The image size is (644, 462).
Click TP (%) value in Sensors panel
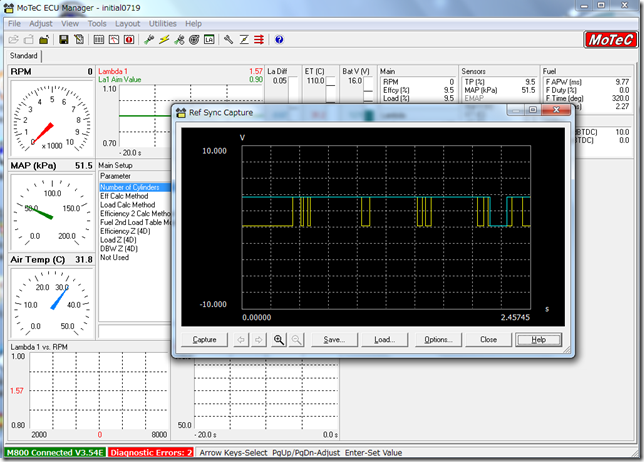point(530,82)
